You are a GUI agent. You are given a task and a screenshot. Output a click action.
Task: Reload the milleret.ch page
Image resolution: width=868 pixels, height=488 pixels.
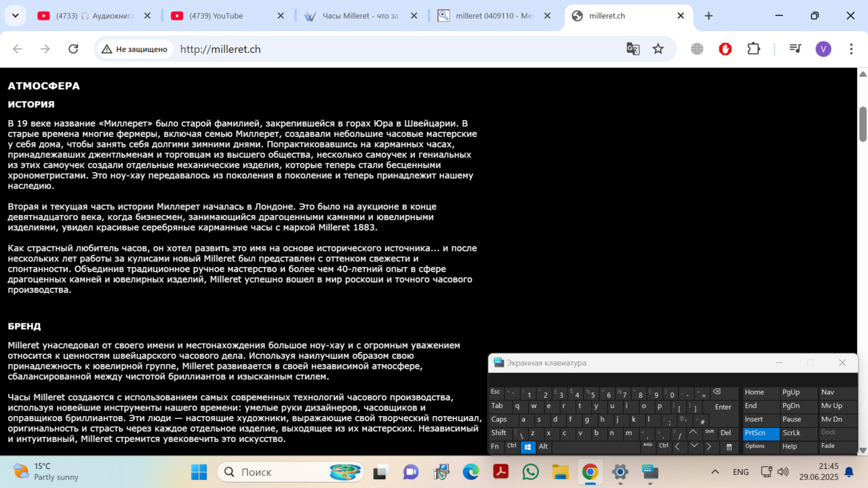pos(73,49)
